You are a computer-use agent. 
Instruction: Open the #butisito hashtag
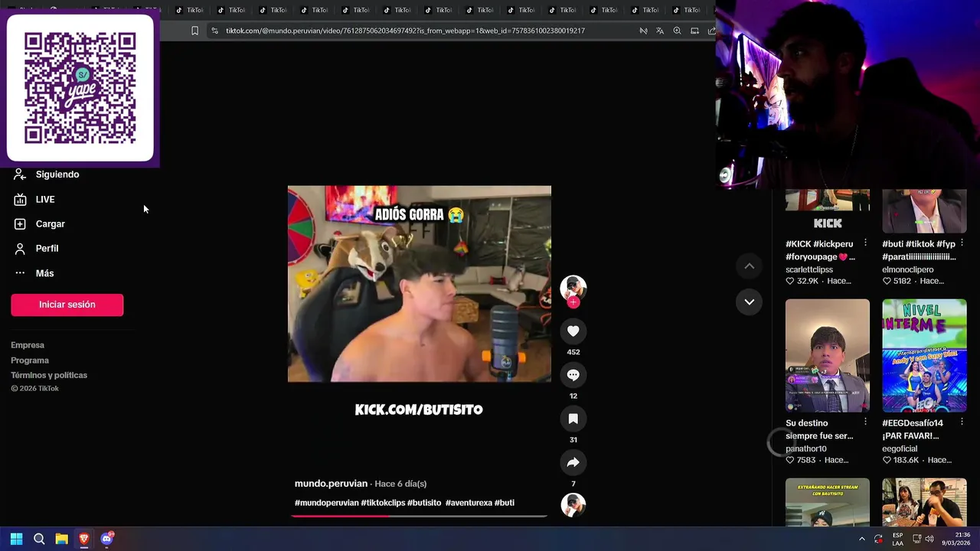424,503
